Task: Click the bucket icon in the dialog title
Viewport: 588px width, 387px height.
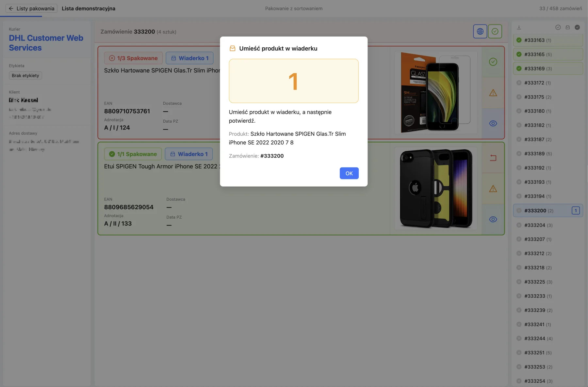Action: pyautogui.click(x=233, y=48)
